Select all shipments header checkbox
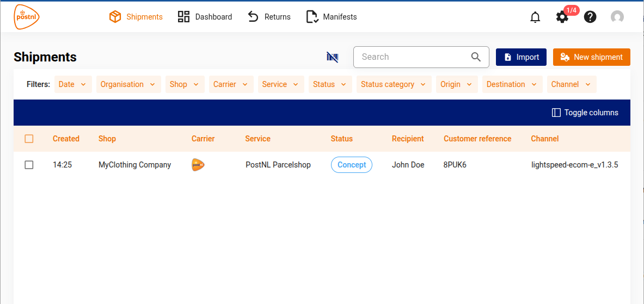This screenshot has height=304, width=644. 29,139
